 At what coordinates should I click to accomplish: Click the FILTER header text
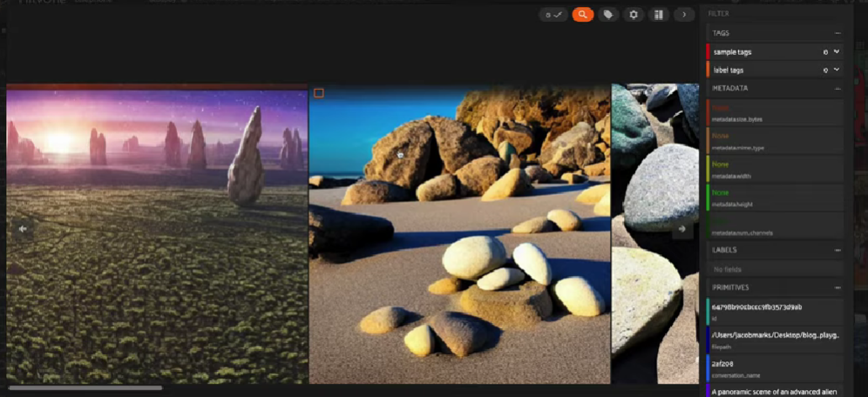tap(718, 13)
